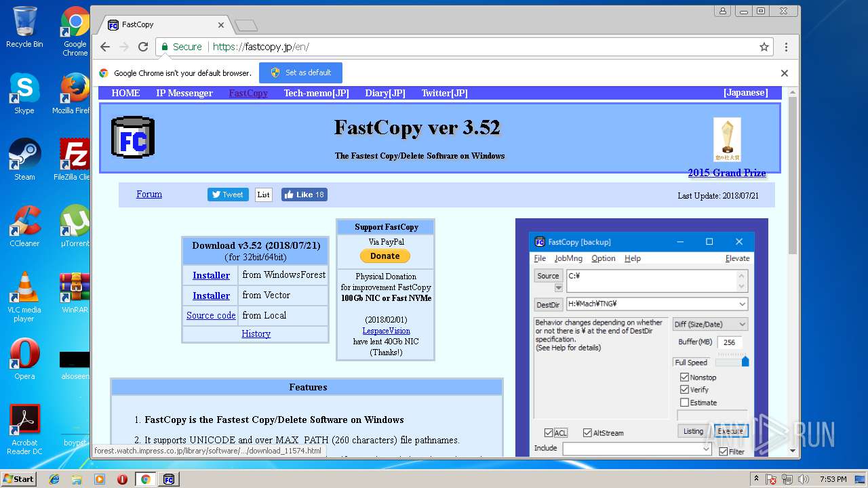This screenshot has width=868, height=488.
Task: Click the Tweet button
Action: click(228, 195)
